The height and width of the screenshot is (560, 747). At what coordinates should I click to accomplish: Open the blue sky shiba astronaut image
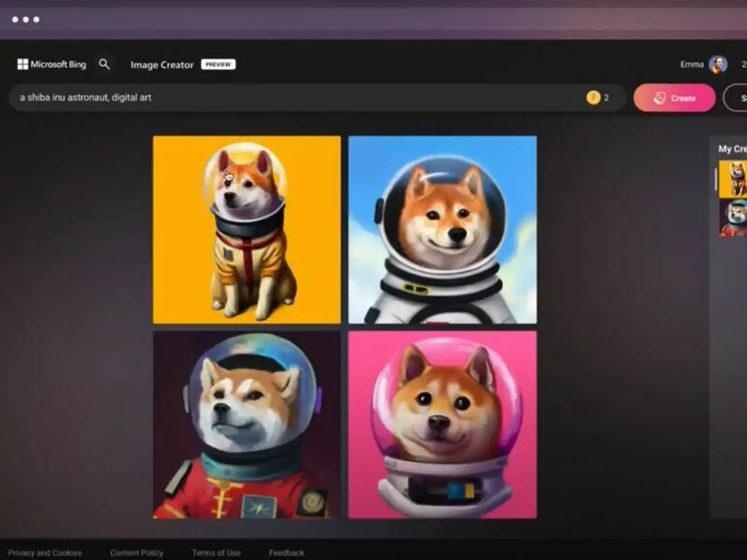(443, 230)
